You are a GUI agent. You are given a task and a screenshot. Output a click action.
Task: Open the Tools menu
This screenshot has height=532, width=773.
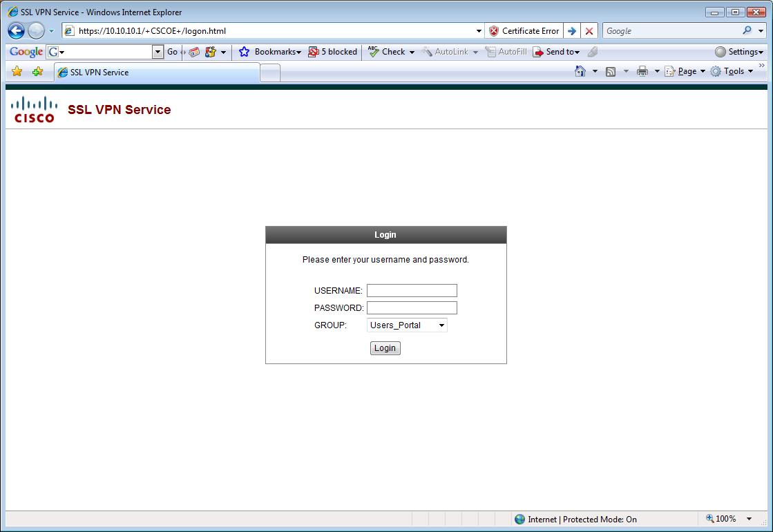tap(732, 71)
